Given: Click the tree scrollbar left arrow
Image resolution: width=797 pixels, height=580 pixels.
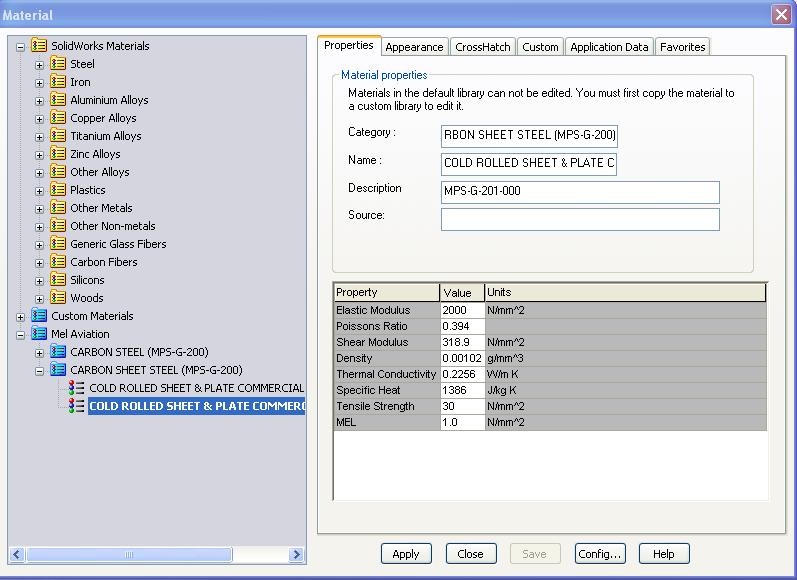Looking at the screenshot, I should click(x=17, y=554).
